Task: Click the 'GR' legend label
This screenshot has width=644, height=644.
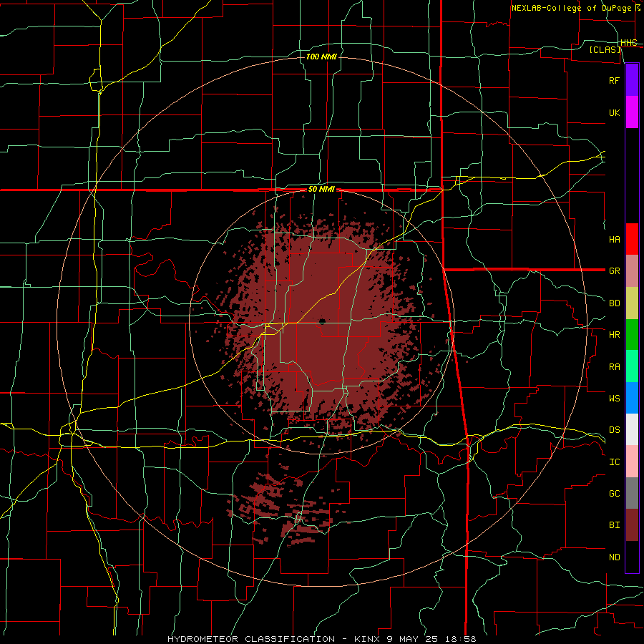Action: [614, 271]
